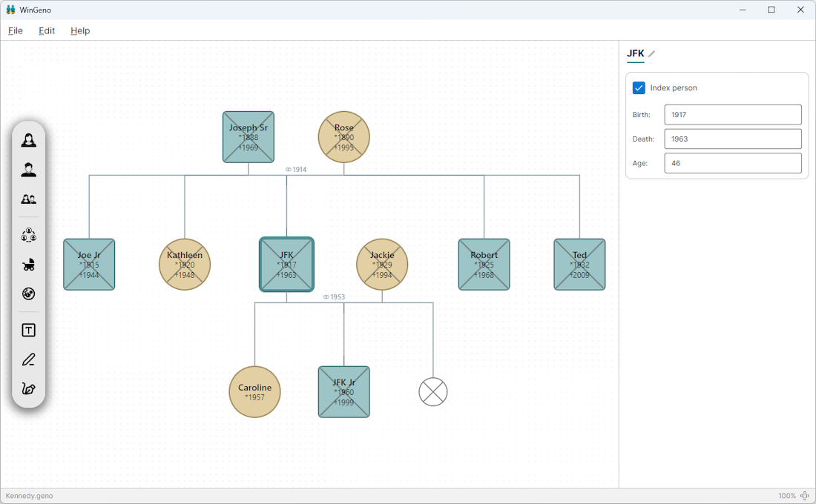Uncheck the Index person checkbox
816x504 pixels.
pos(639,88)
